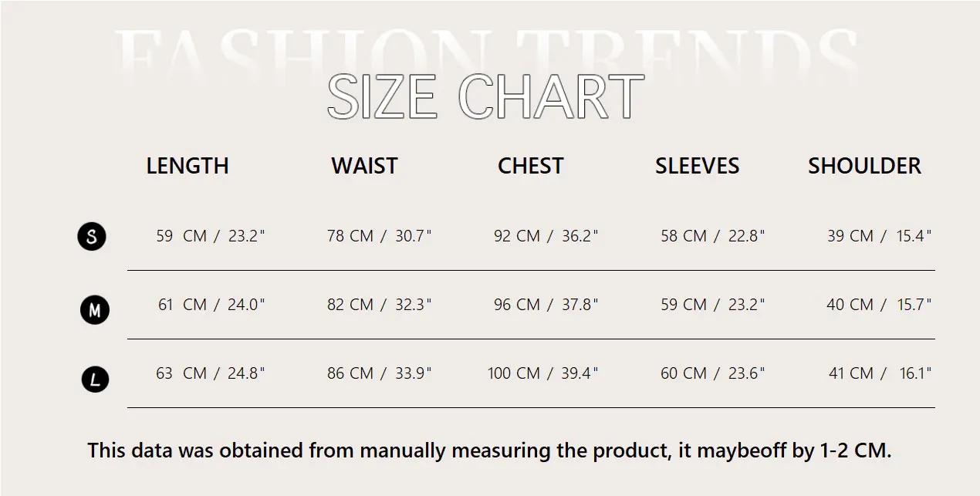This screenshot has width=980, height=496.
Task: Click the black M size badge
Action: pos(94,310)
